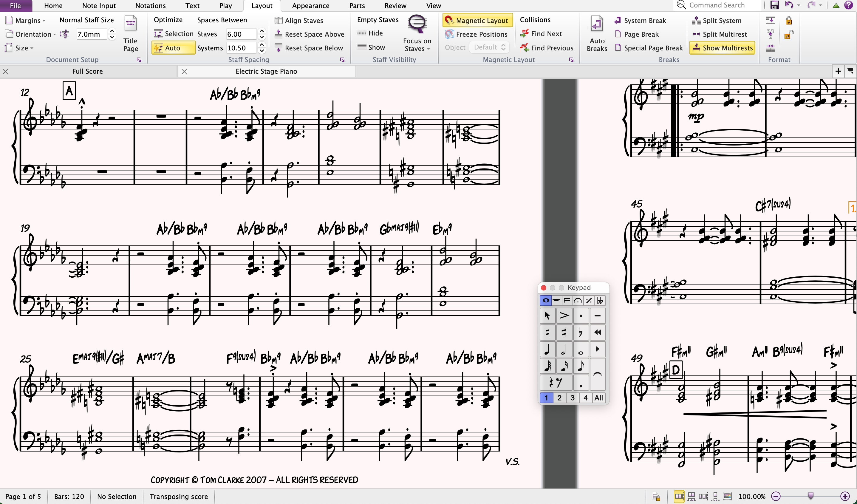Expand the Staff Spacing dialog launcher
This screenshot has height=504, width=857.
342,60
